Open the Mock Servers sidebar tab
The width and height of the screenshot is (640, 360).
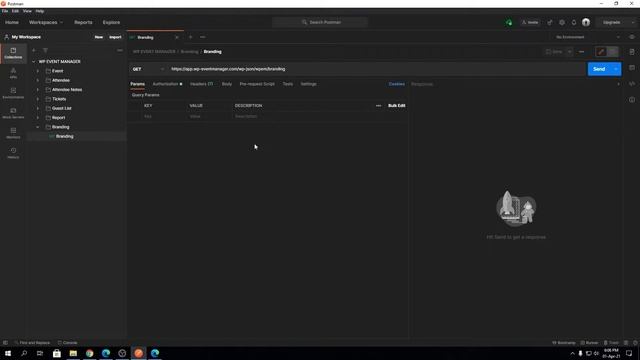coord(13,113)
